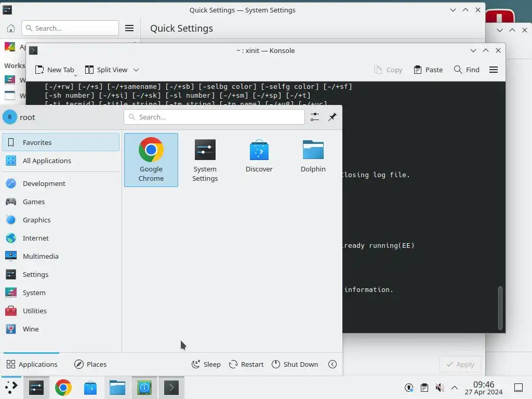
Task: Switch to the Applications tab
Action: [x=32, y=364]
